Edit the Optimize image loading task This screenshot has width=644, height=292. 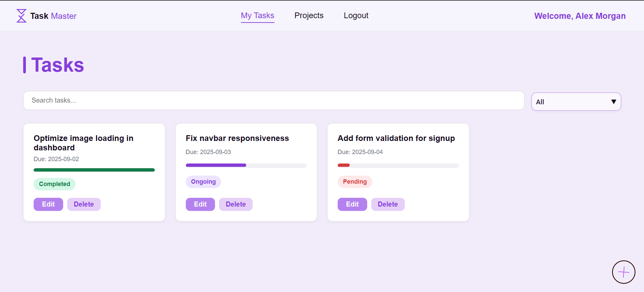click(48, 204)
